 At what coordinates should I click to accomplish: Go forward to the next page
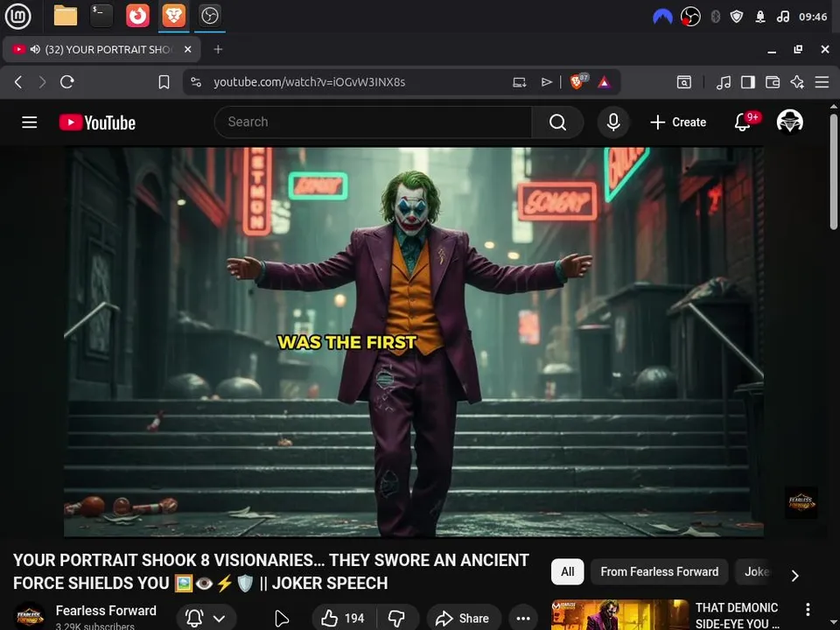coord(42,82)
